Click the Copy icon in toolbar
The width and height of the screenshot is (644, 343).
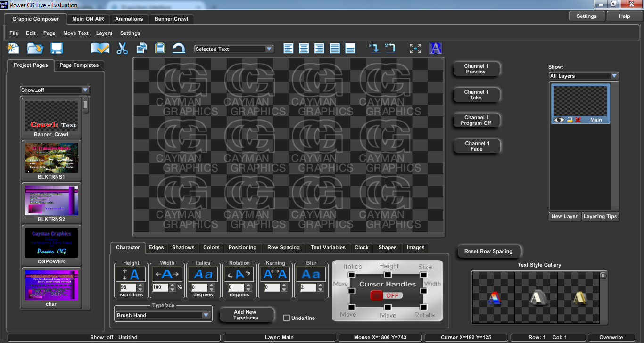click(142, 48)
